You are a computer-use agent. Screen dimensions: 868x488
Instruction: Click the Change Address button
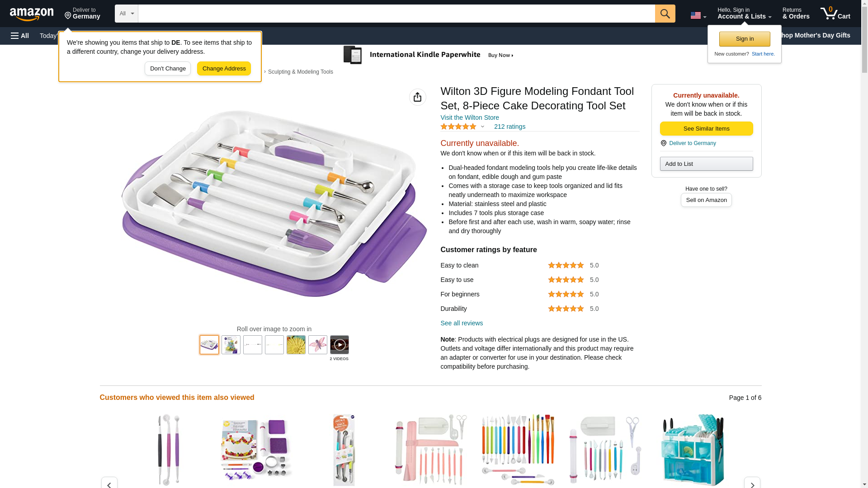click(224, 69)
